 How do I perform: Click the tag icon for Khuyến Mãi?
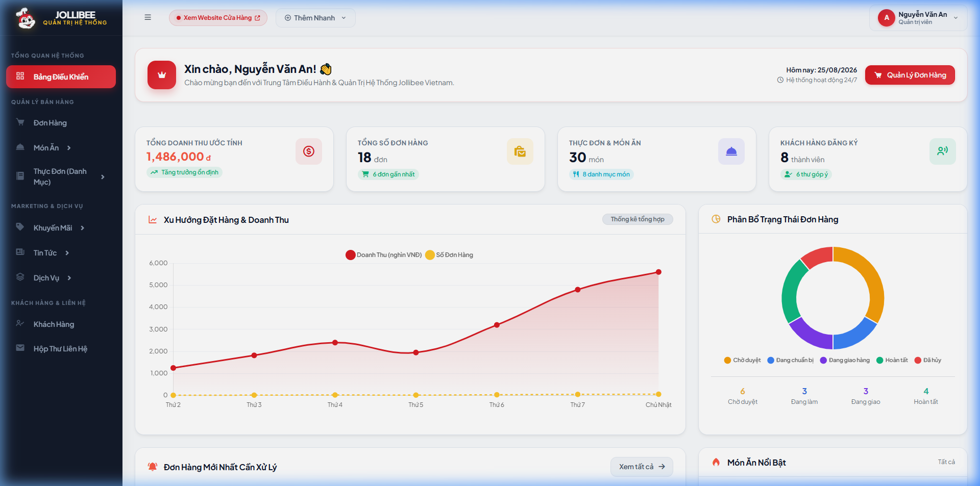click(x=20, y=227)
